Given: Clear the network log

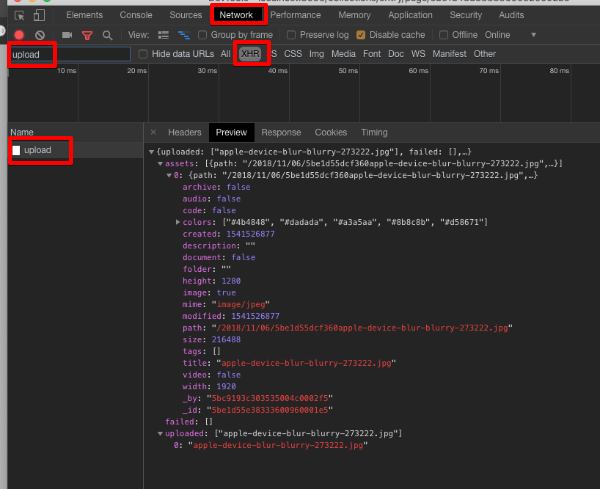Looking at the screenshot, I should tap(40, 35).
